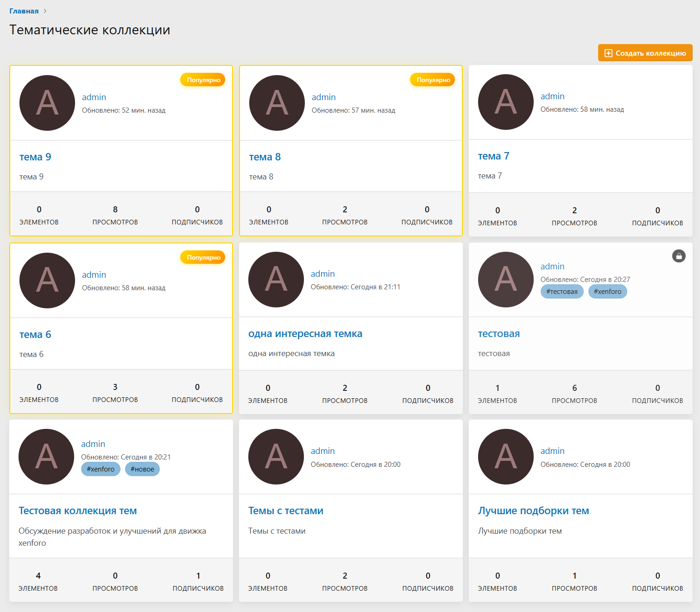Open the Тестовая коллекция тем title
This screenshot has width=700, height=612.
77,511
